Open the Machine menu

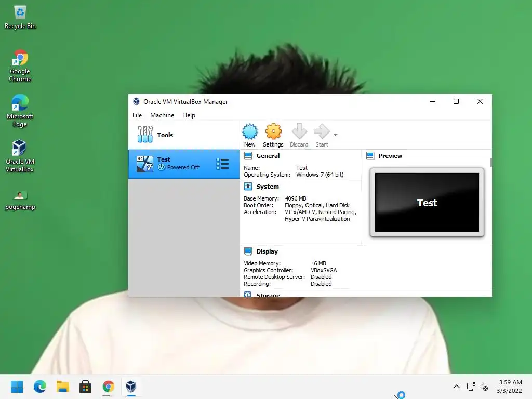click(x=162, y=115)
